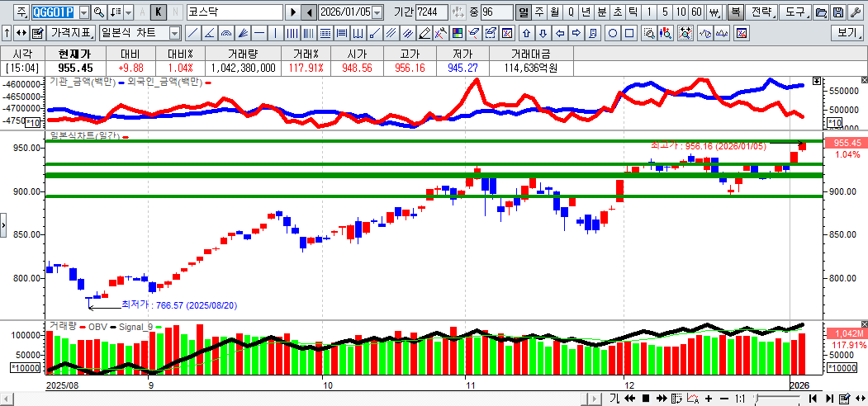Select the Fibonacci fan drawing tool
The width and height of the screenshot is (868, 406).
tap(243, 33)
